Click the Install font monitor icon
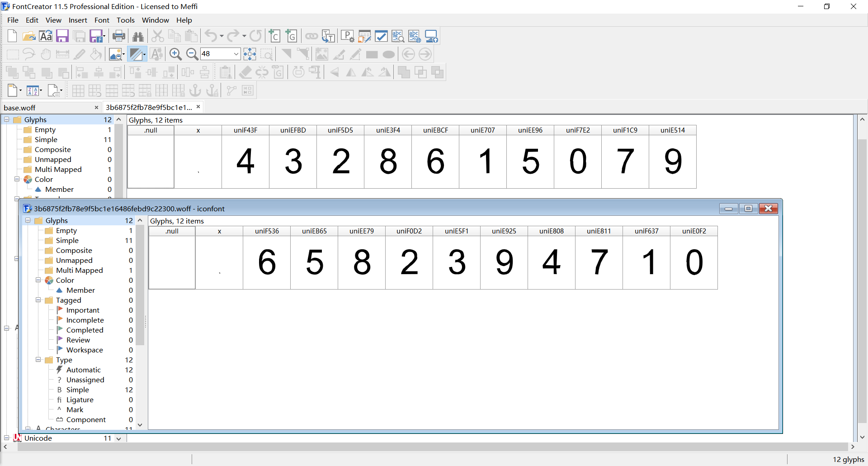 click(x=431, y=36)
